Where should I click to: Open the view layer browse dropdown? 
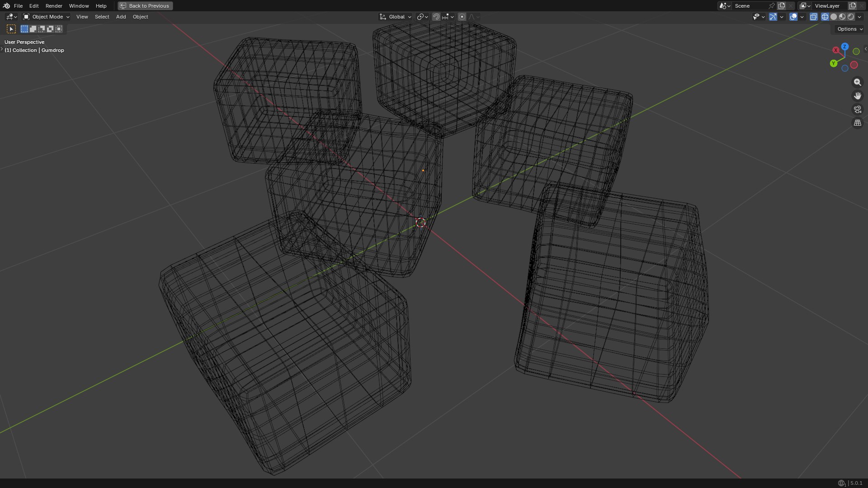[805, 6]
